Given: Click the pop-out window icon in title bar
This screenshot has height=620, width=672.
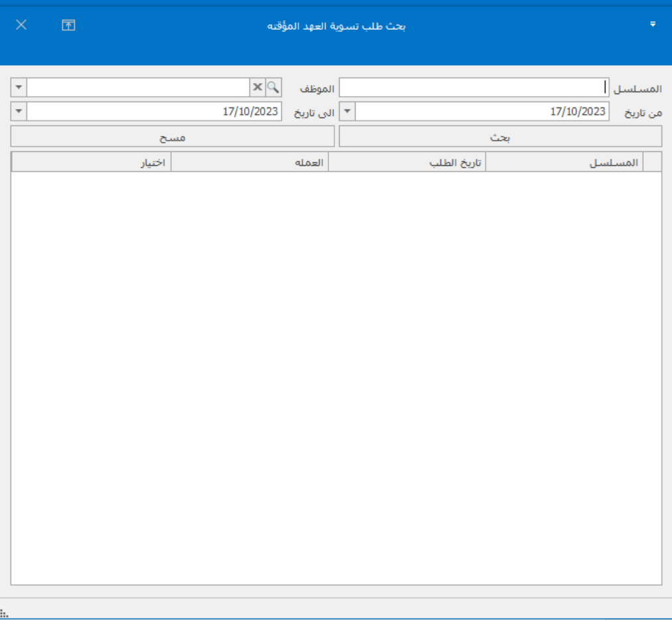Looking at the screenshot, I should (x=69, y=25).
